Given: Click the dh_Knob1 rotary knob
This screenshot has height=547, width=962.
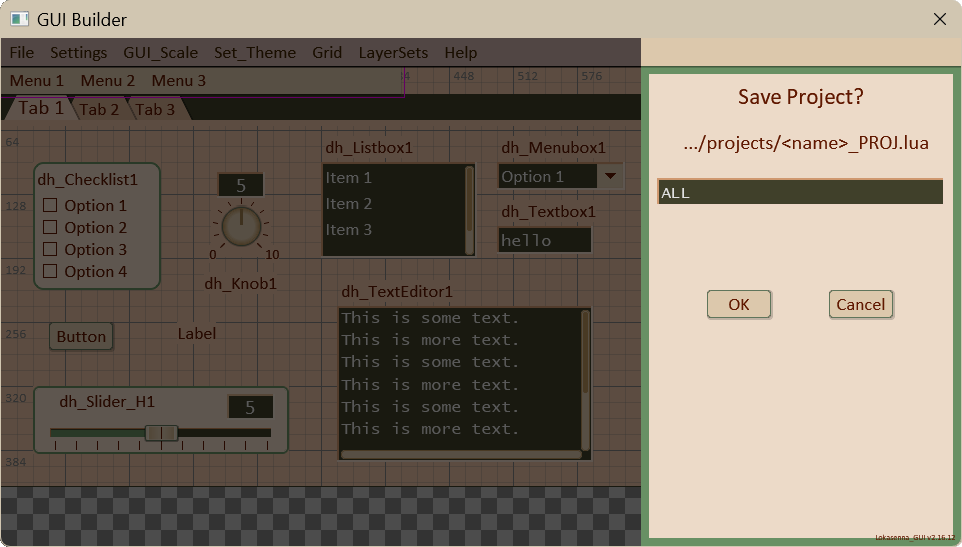Looking at the screenshot, I should tap(241, 226).
